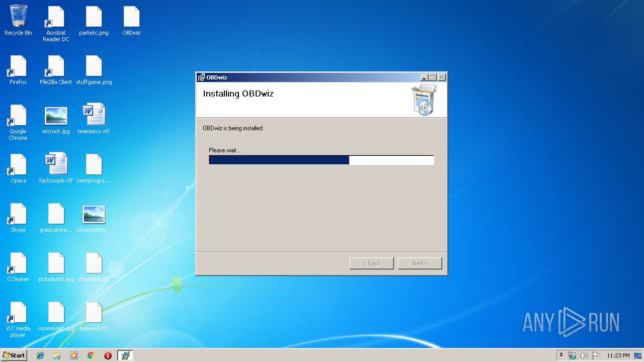This screenshot has width=644, height=362.
Task: Click the Start button
Action: [14, 355]
